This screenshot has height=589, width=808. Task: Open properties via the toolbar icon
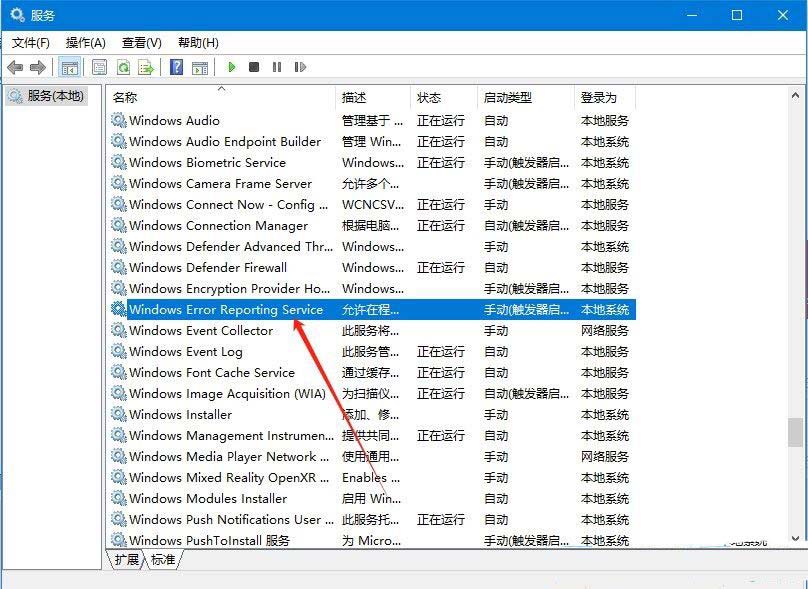[x=97, y=67]
